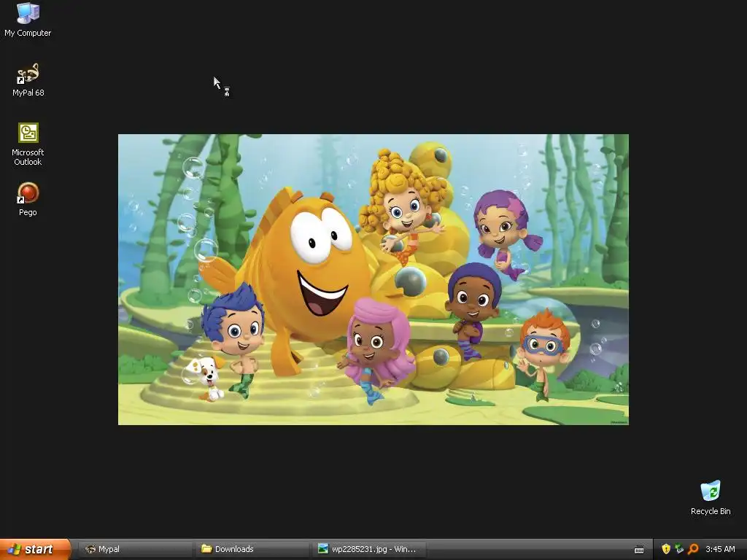Switch to the Downloads folder taskbar button
This screenshot has width=747, height=560.
click(x=252, y=549)
